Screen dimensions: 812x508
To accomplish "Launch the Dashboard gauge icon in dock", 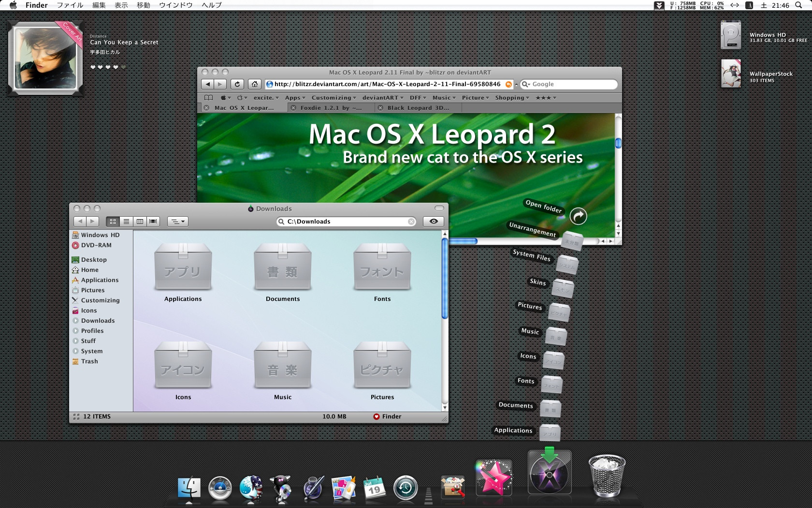I will (220, 488).
